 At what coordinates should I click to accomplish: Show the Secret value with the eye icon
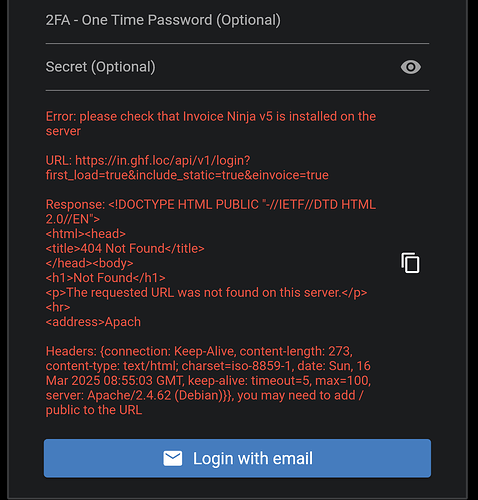pos(410,67)
